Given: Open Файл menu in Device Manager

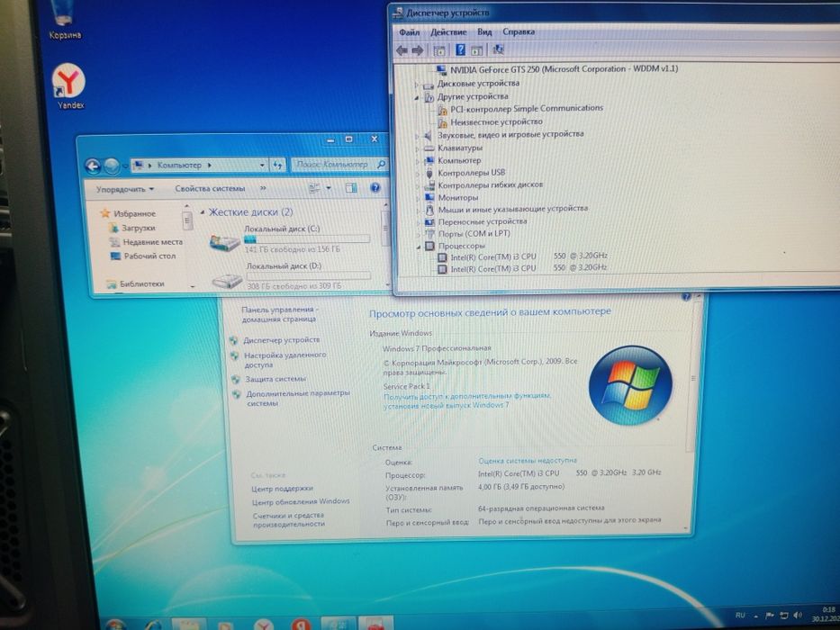Looking at the screenshot, I should [x=409, y=32].
